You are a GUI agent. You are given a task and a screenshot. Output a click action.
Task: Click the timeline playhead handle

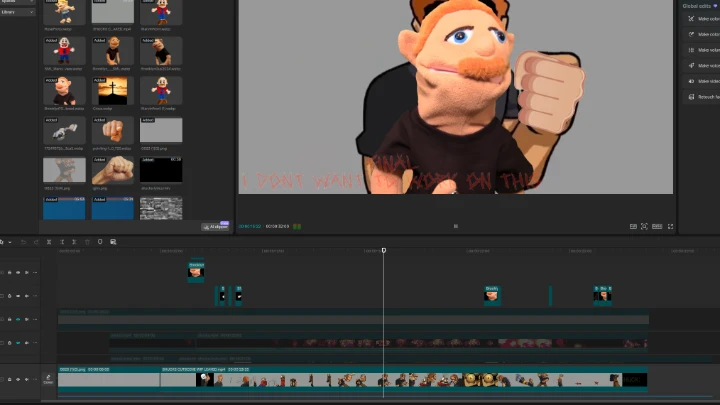click(384, 250)
